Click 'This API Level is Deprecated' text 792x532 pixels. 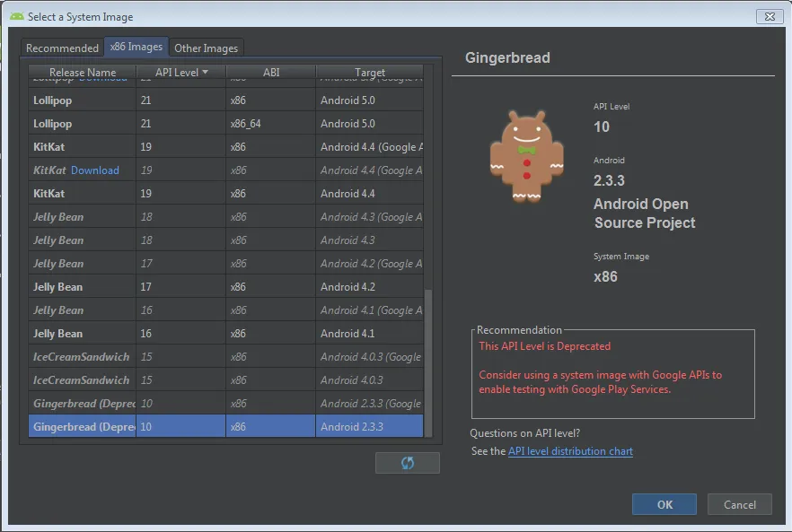click(544, 346)
